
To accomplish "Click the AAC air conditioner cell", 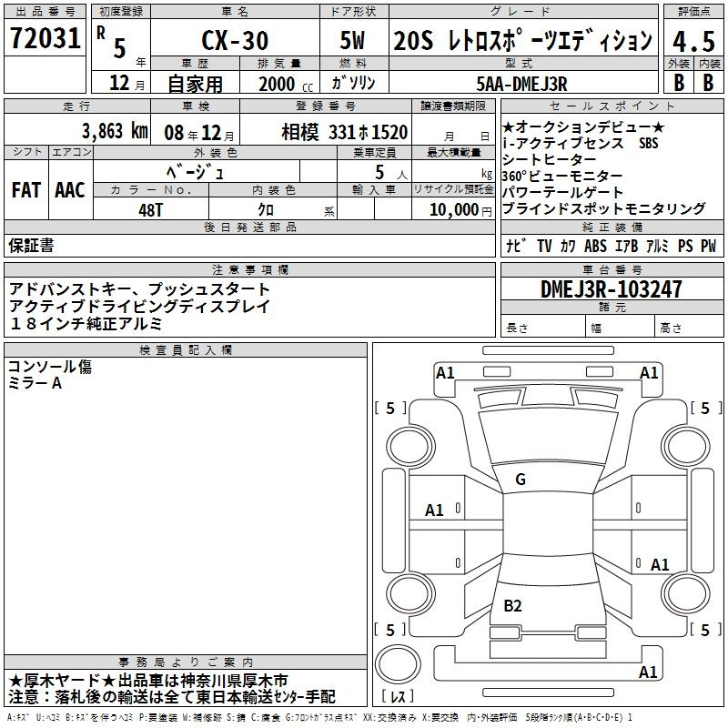I will click(69, 190).
